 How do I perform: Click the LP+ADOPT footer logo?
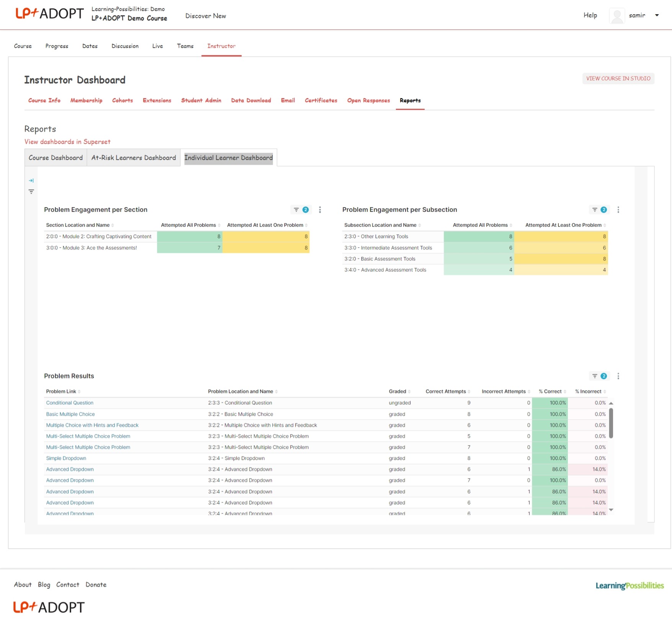pyautogui.click(x=49, y=607)
